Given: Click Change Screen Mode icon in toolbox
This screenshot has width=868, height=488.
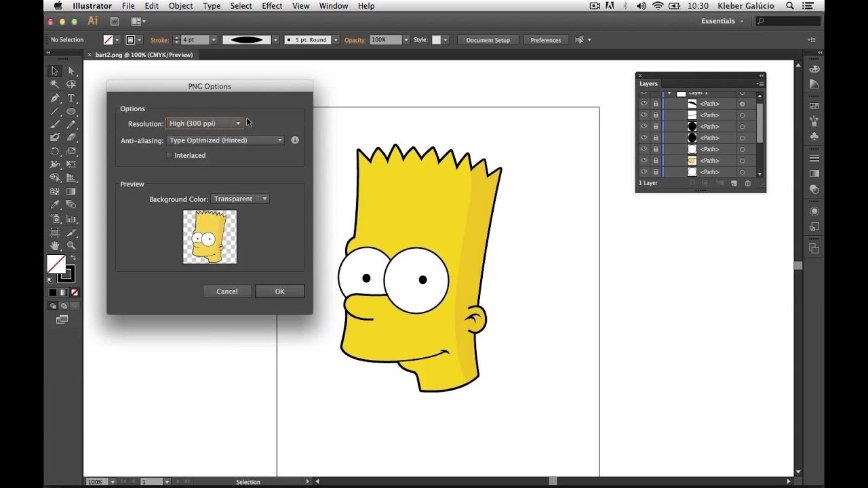Looking at the screenshot, I should coord(62,320).
